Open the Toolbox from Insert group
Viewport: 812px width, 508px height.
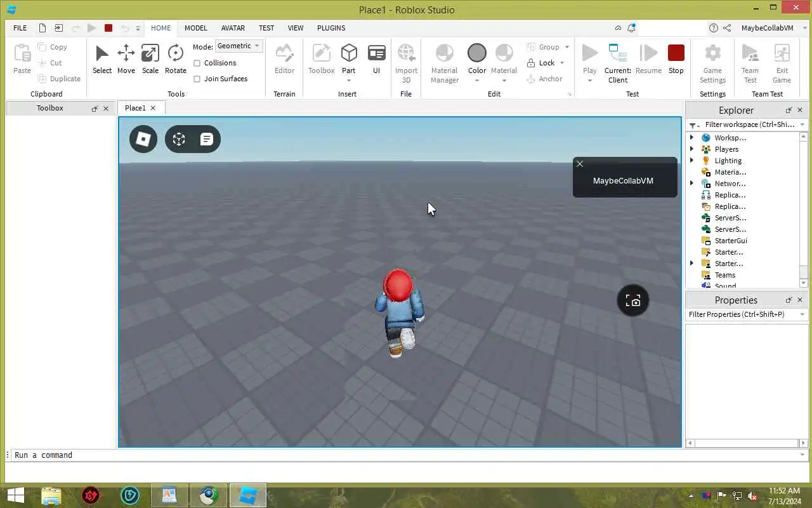pyautogui.click(x=321, y=59)
